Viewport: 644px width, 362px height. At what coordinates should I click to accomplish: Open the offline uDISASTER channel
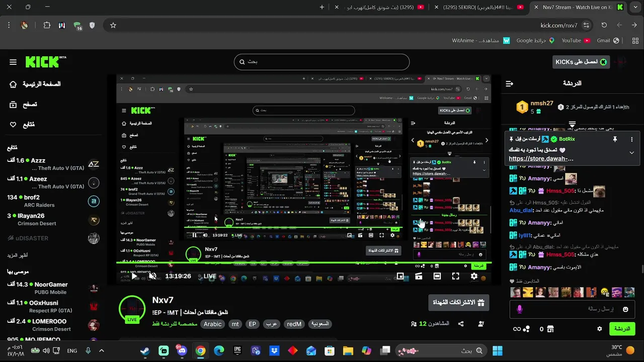coord(53,238)
